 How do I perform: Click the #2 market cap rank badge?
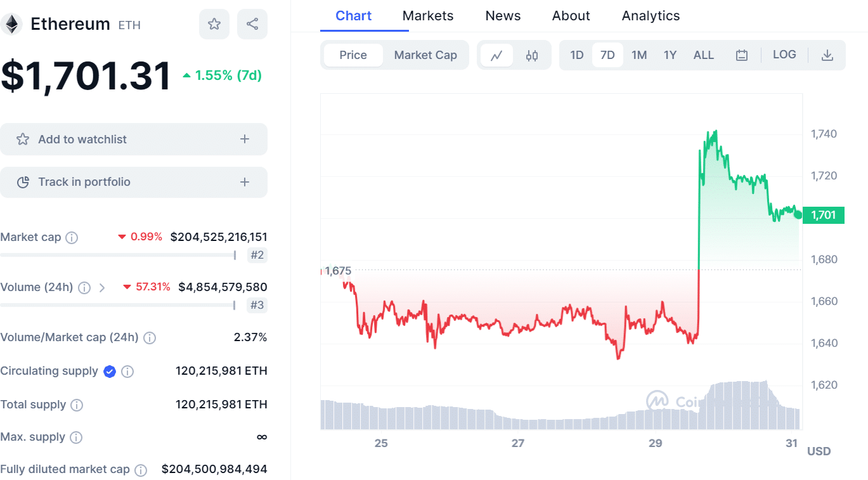point(257,255)
